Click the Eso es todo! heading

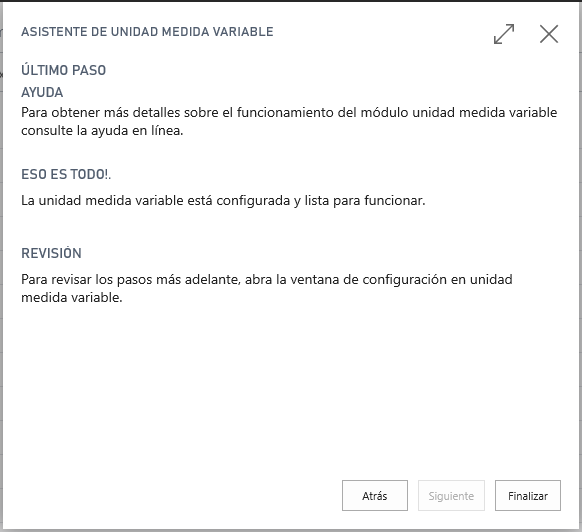pos(66,174)
